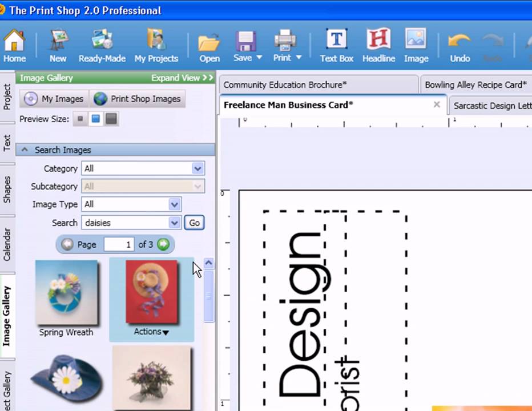
Task: Go to next results page
Action: 163,244
